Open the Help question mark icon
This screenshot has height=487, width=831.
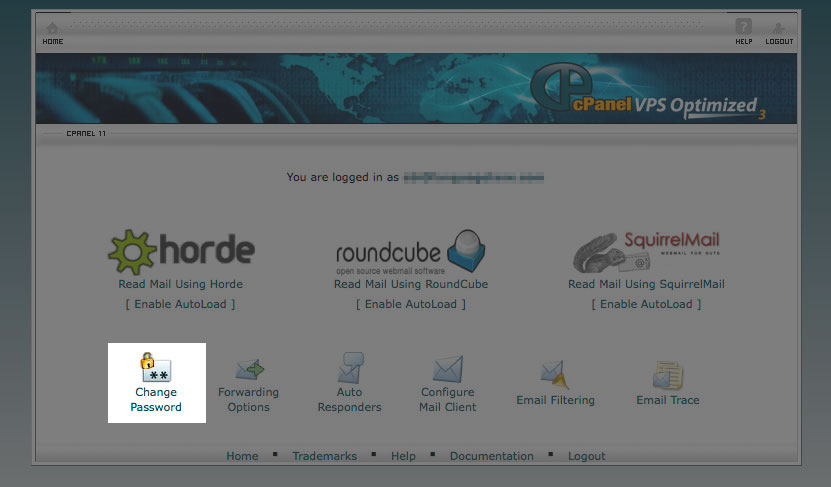coord(744,26)
